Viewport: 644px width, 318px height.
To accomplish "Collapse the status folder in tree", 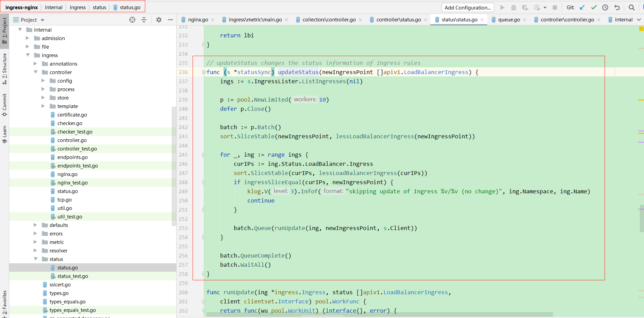I will pos(36,259).
